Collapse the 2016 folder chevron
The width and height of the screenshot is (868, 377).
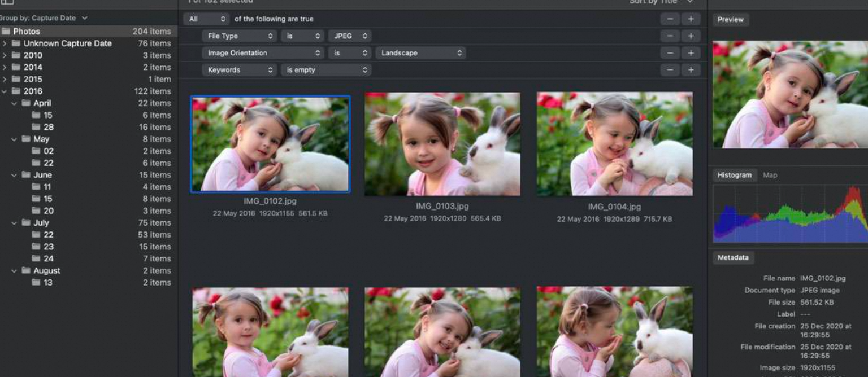point(5,91)
